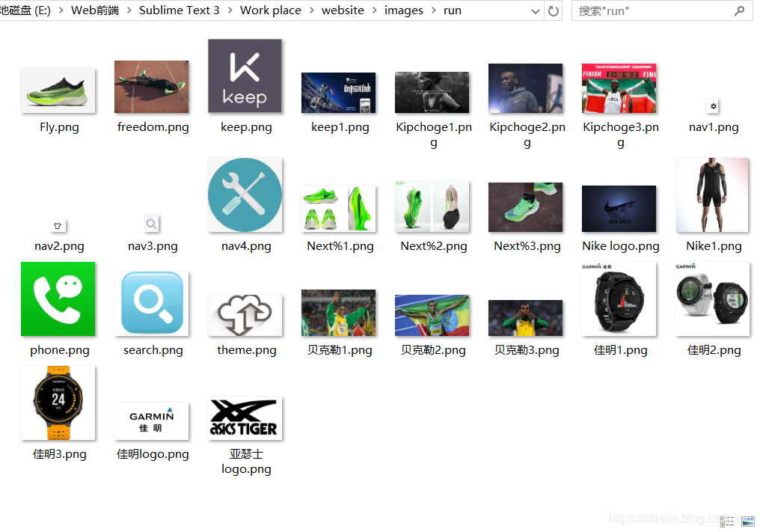Select the Next%1.png green shoes image
Screen dimensions: 760x532
(x=338, y=209)
